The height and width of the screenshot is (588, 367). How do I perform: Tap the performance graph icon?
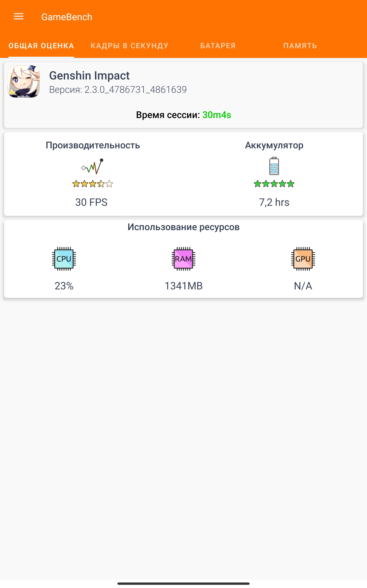point(92,167)
